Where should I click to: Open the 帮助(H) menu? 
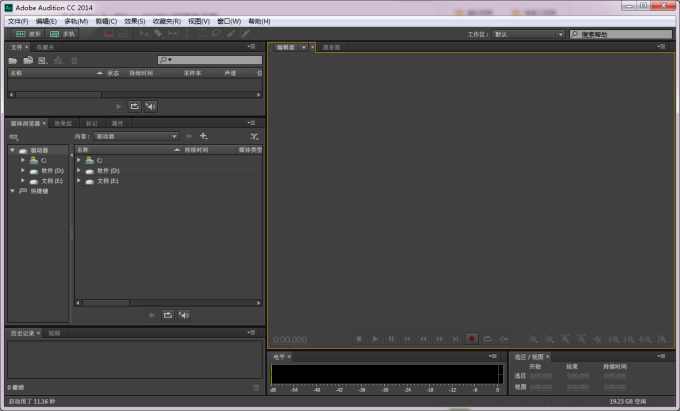(259, 21)
